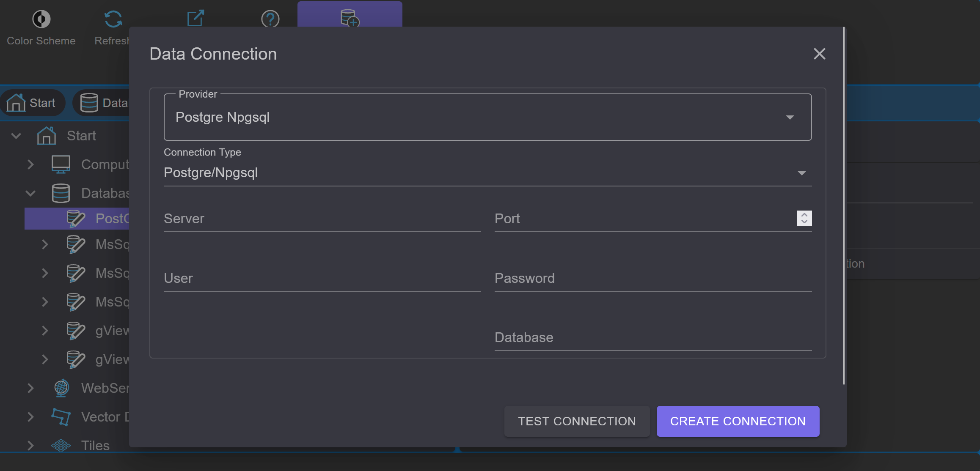Screen dimensions: 980x471
Task: Switch to the Databases breadcrumb tab
Action: pos(102,103)
